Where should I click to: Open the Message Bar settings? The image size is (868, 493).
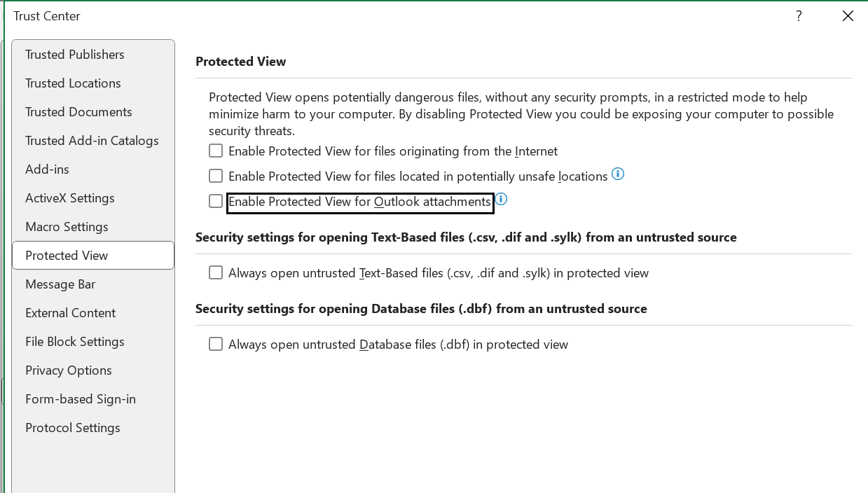(x=60, y=284)
